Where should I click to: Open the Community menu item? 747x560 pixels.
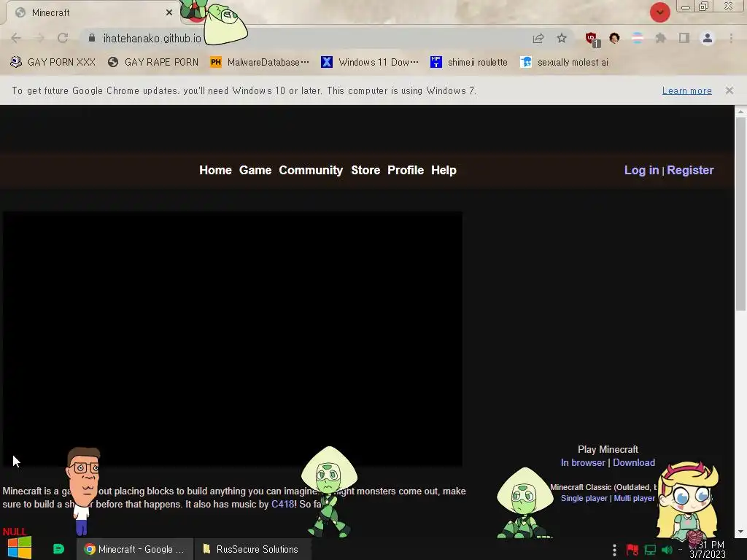[311, 170]
